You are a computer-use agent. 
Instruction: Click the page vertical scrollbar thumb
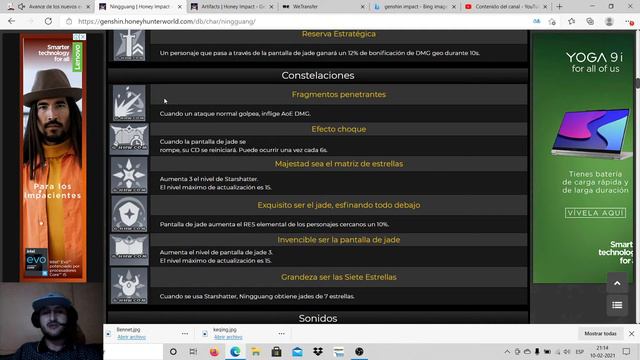coord(638,82)
